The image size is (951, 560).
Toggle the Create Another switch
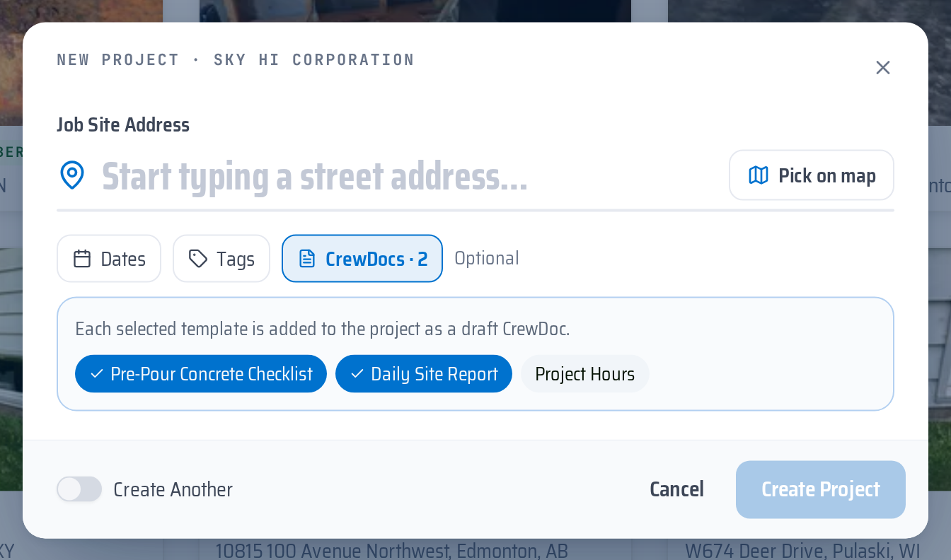79,489
